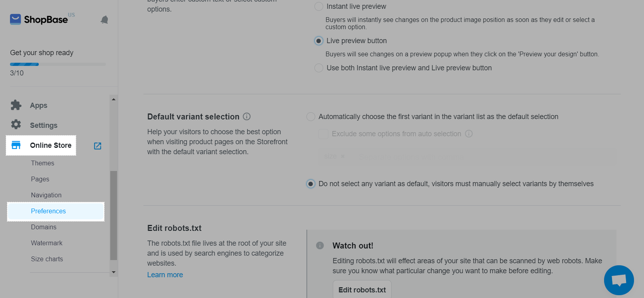This screenshot has height=298, width=644.
Task: Select the Instant live preview option
Action: tap(319, 6)
